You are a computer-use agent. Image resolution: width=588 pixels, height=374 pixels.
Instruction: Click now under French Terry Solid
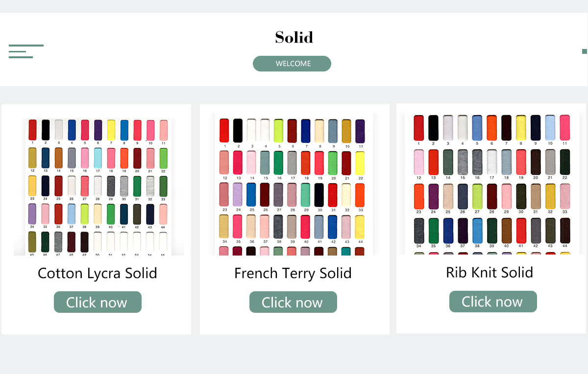coord(293,302)
